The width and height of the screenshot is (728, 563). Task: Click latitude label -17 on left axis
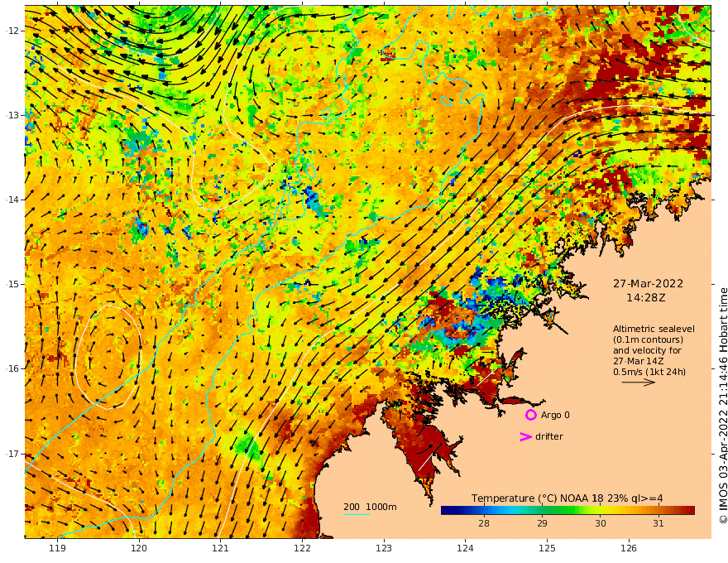click(12, 454)
